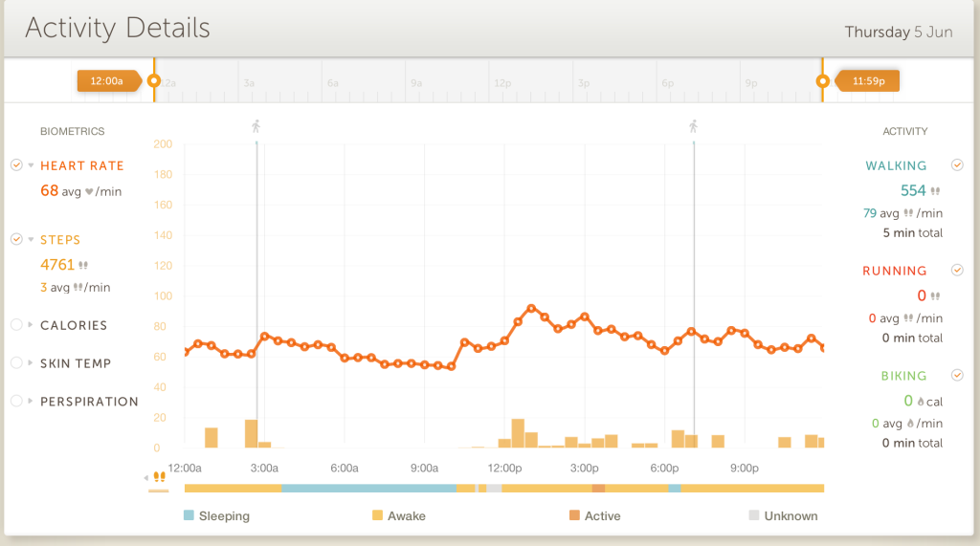Click the 12:00p x-axis time label
Screen dimensions: 980x546
point(504,468)
